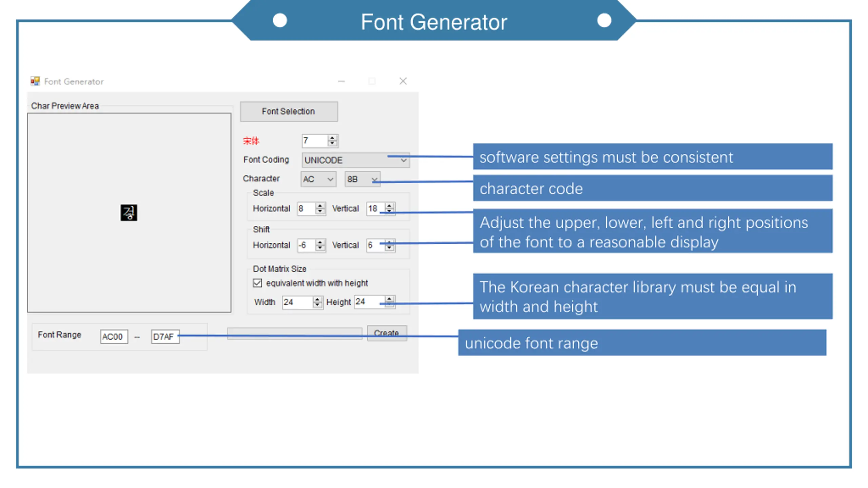Click Font Range start field AC00
Screen dimensions: 868x488
[114, 337]
